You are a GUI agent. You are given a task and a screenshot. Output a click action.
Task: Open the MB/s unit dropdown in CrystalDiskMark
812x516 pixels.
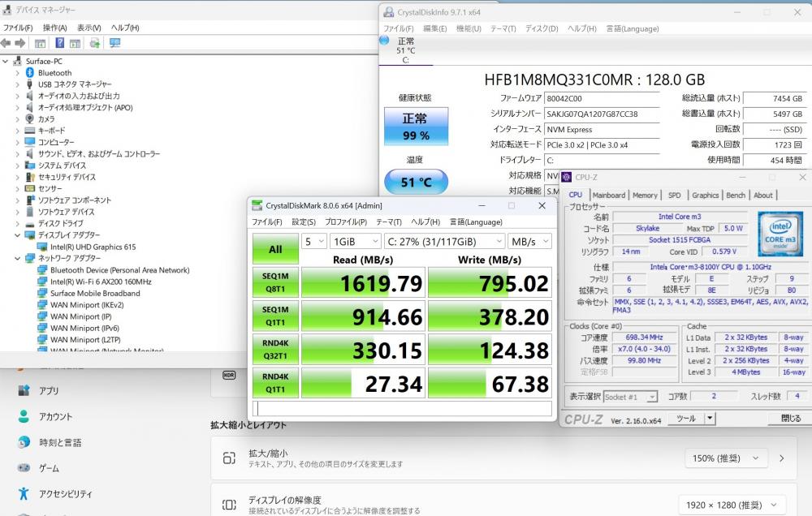529,241
